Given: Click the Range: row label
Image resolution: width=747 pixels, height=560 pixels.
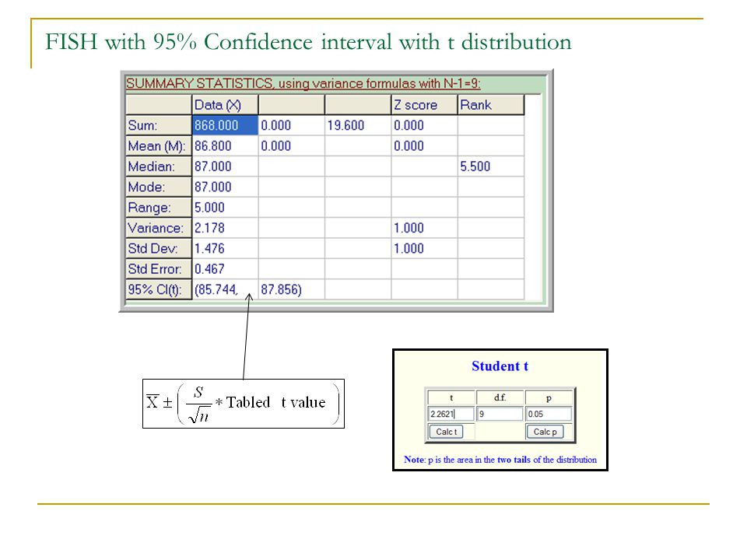Looking at the screenshot, I should pos(159,207).
